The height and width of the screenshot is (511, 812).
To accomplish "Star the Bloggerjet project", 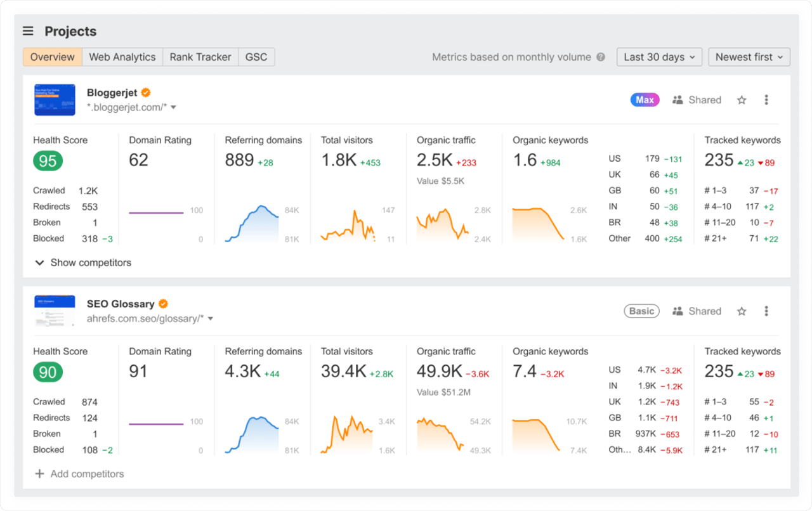I will click(x=742, y=100).
